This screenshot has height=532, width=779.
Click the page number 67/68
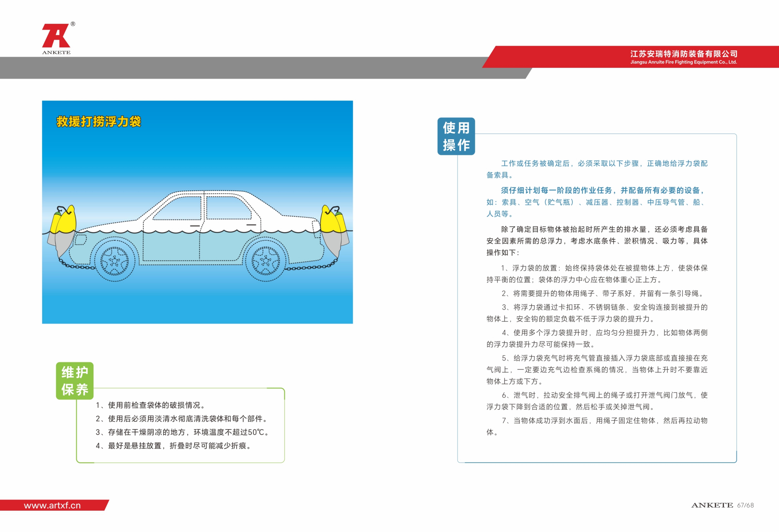(745, 505)
